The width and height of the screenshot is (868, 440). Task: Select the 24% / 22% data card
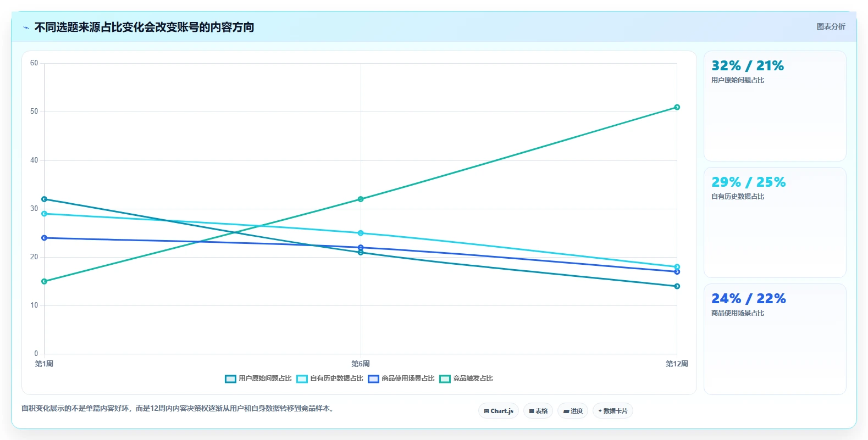(x=775, y=339)
